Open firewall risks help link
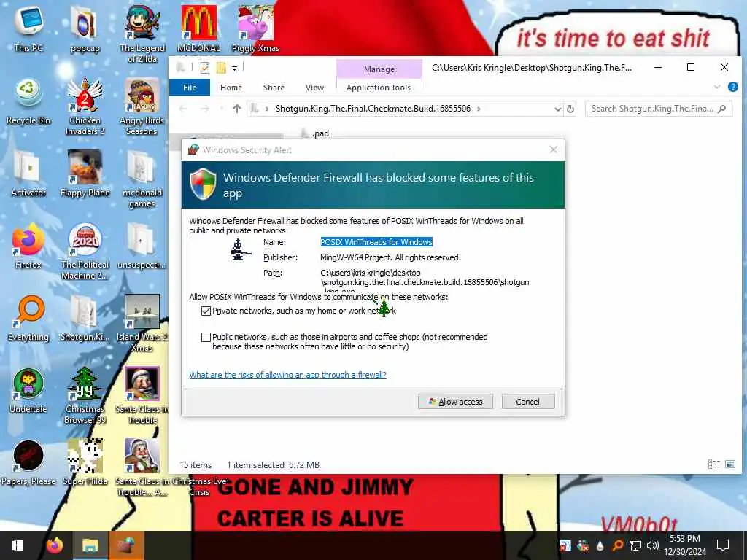The height and width of the screenshot is (560, 747). [287, 375]
